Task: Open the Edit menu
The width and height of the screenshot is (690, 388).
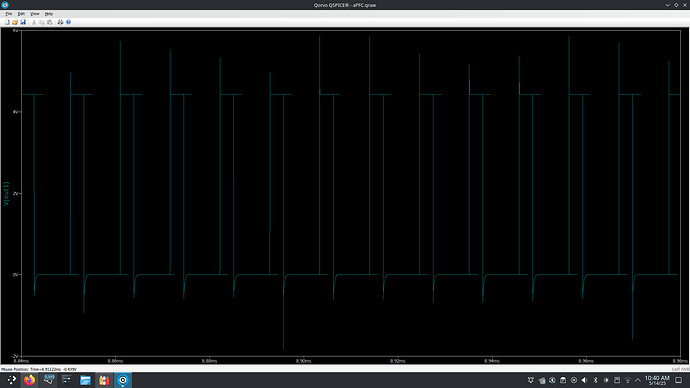Action: click(21, 14)
